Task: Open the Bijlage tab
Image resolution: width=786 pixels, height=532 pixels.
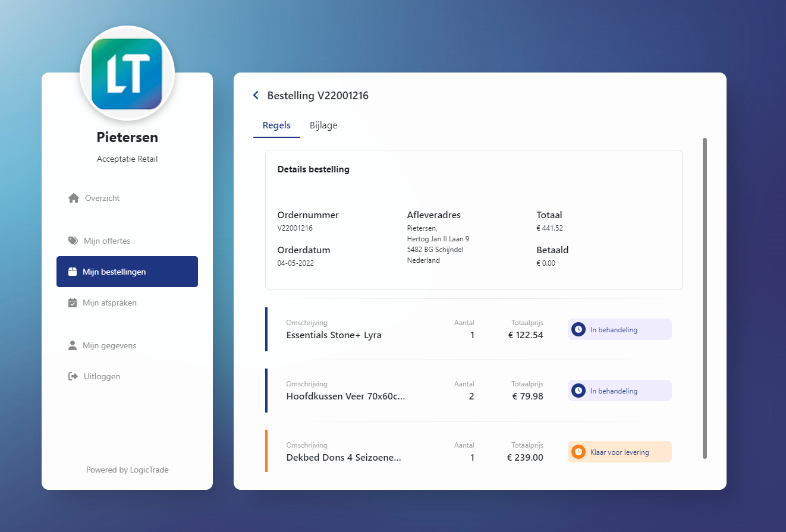Action: pos(323,125)
